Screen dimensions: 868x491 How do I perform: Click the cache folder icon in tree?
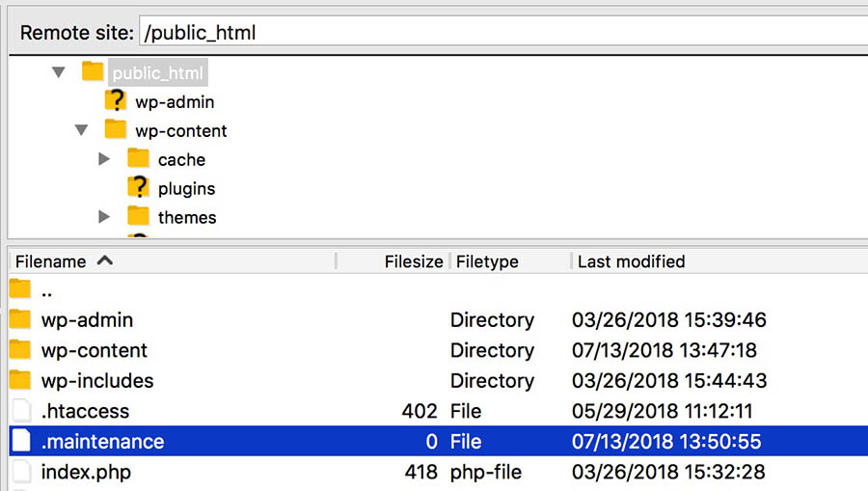(139, 159)
